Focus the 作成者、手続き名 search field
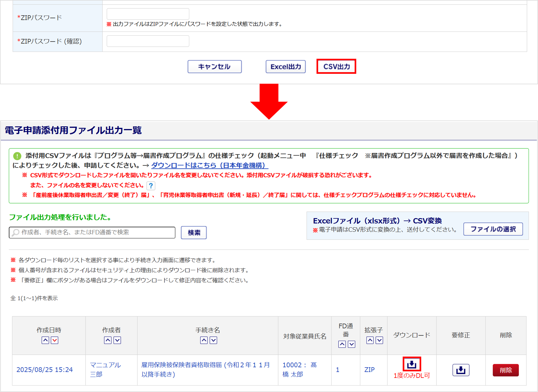This screenshot has height=392, width=538. click(x=92, y=232)
